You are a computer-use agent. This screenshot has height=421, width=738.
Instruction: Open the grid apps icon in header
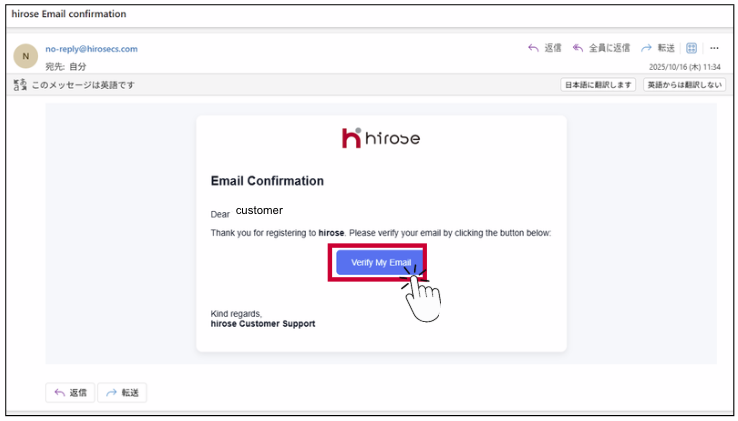coord(691,48)
